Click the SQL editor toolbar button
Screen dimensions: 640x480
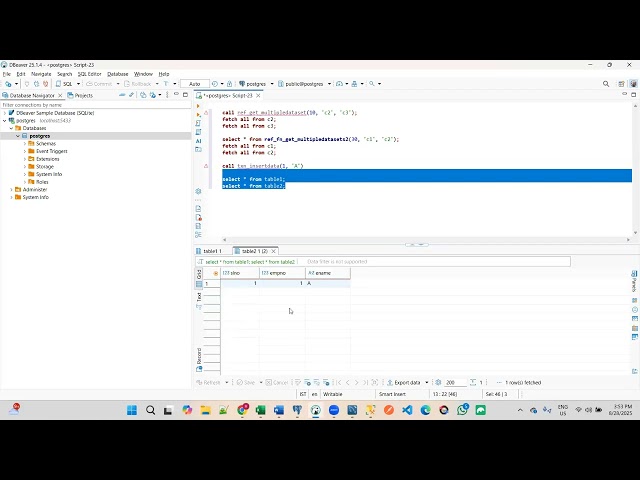click(64, 84)
